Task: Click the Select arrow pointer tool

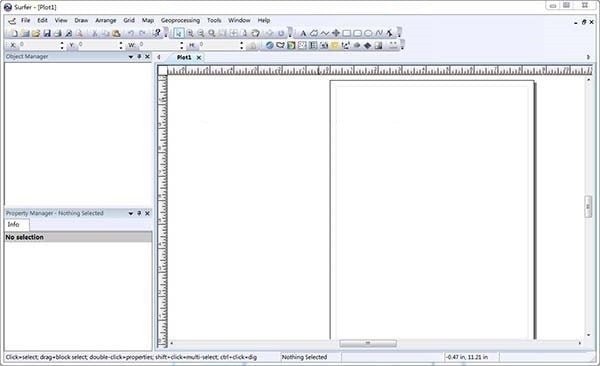Action: (178, 33)
